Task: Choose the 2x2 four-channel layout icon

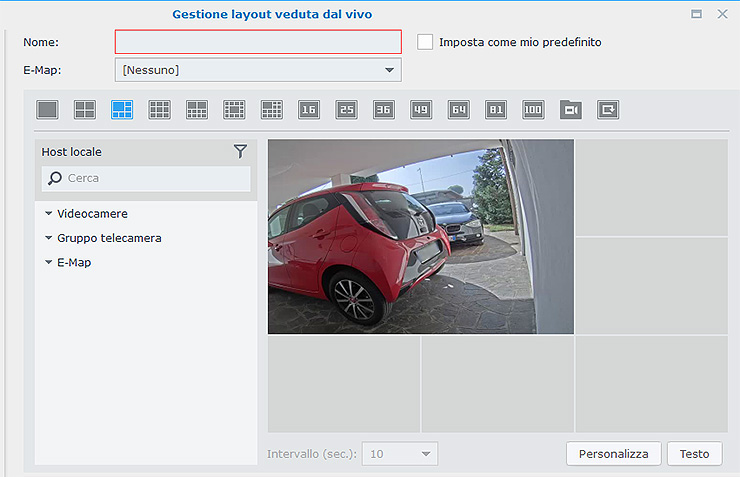Action: pos(85,110)
